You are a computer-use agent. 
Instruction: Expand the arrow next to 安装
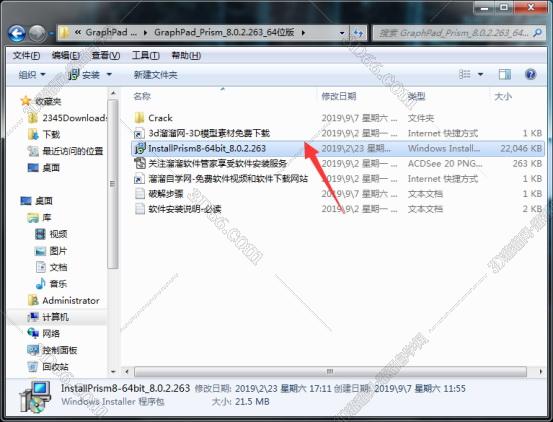click(109, 75)
